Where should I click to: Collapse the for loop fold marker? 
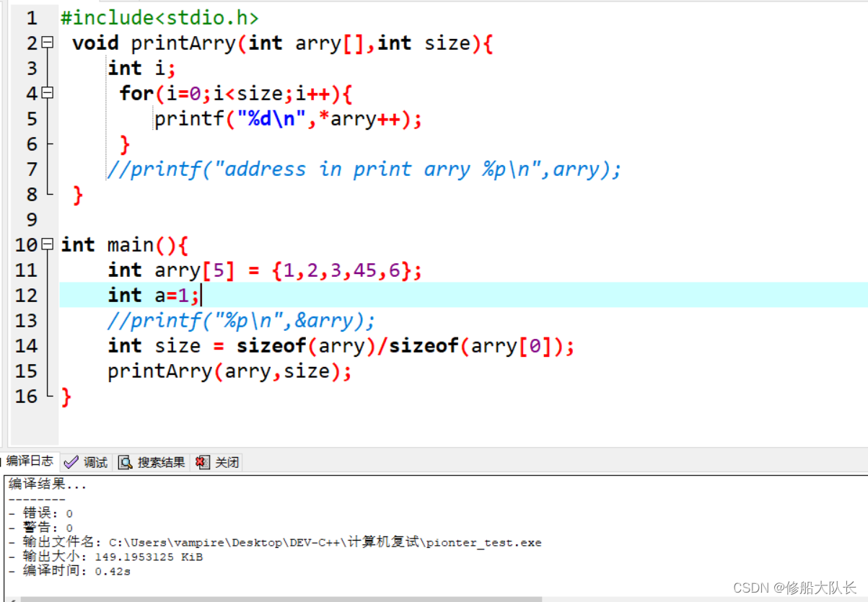tap(48, 93)
